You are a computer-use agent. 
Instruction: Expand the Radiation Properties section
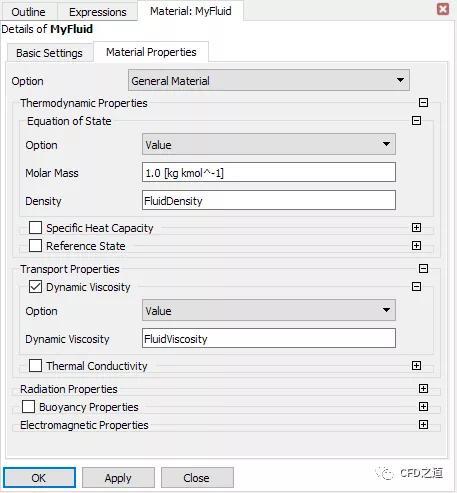tap(423, 388)
